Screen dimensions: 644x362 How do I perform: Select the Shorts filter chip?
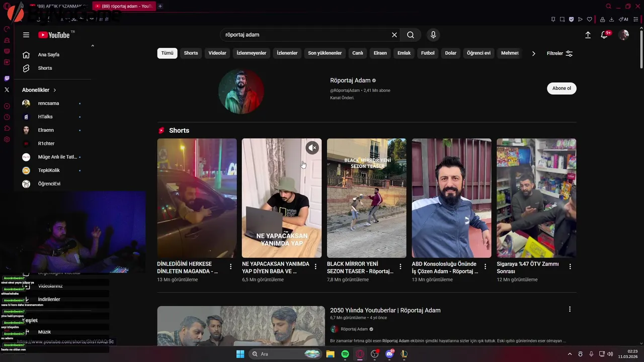pos(191,53)
